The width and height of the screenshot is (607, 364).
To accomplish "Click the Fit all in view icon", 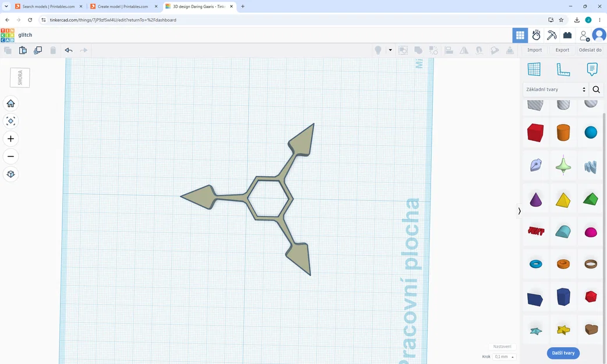I will pos(11,121).
